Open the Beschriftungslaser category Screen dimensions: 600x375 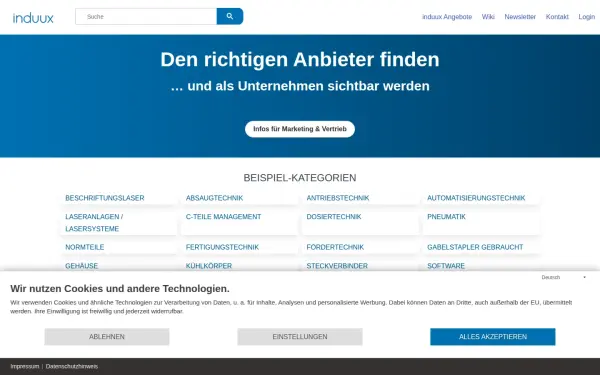105,198
